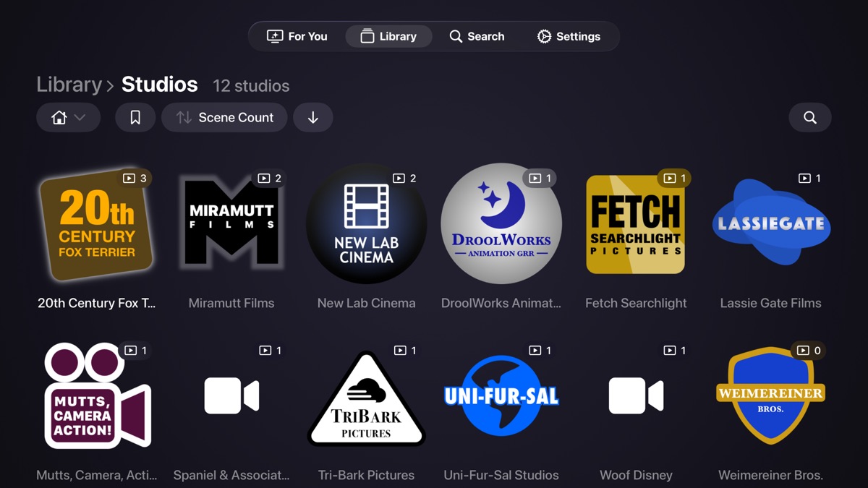Click scene count badge on DroolWorks Animation

point(540,178)
